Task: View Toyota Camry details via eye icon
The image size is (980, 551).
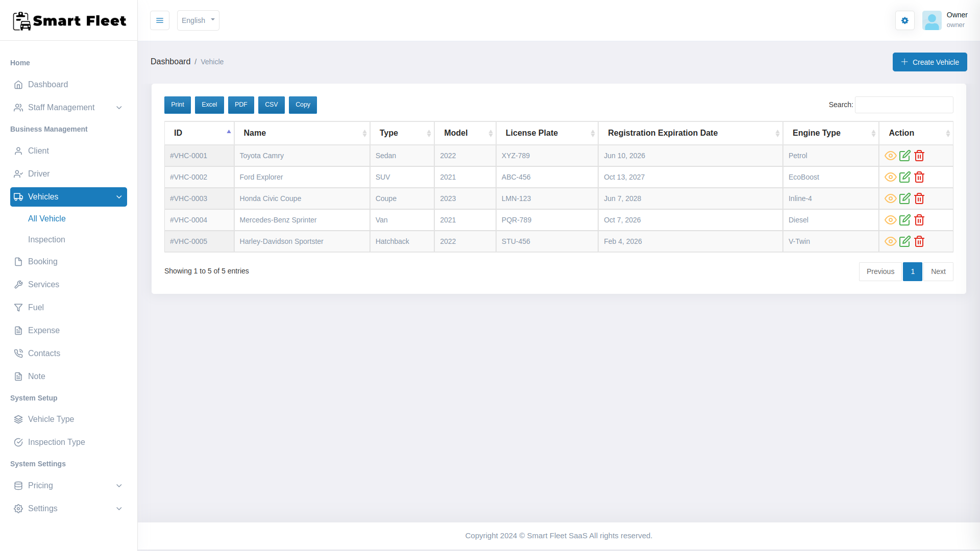Action: 890,156
